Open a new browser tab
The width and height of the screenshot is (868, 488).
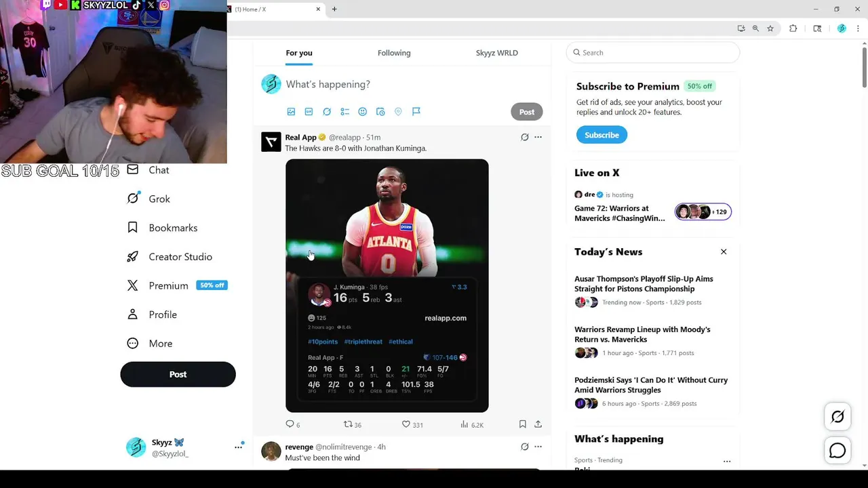tap(334, 9)
